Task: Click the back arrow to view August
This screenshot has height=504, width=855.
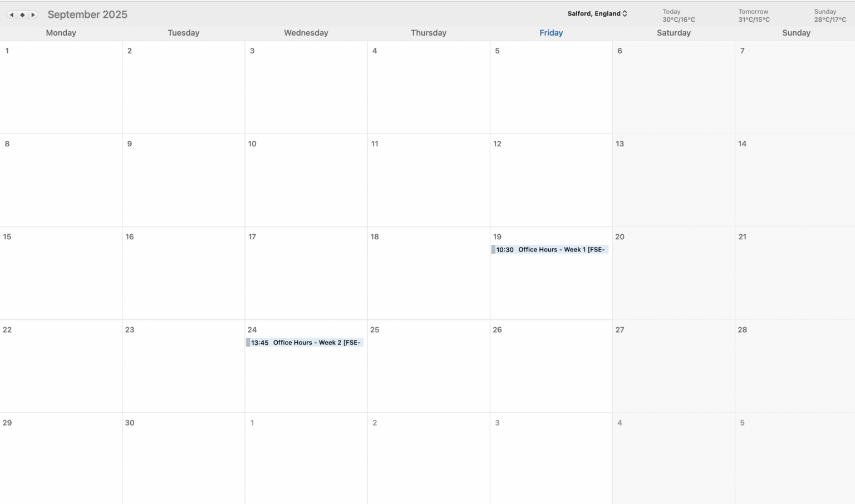Action: pyautogui.click(x=12, y=14)
